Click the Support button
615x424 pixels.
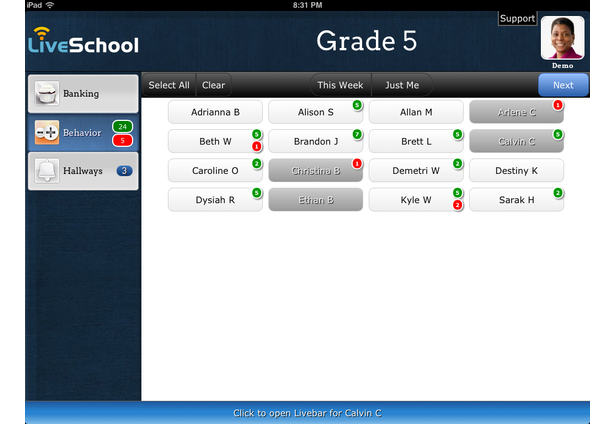[517, 18]
